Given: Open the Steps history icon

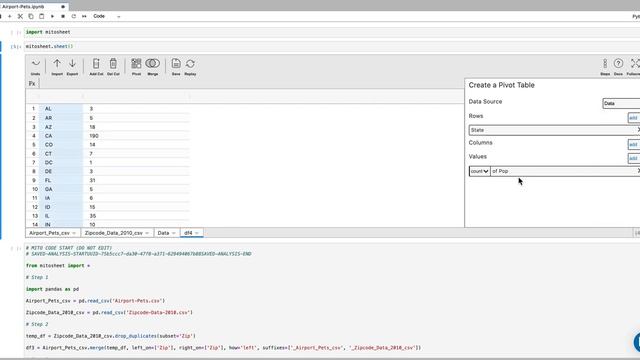Looking at the screenshot, I should (x=605, y=67).
